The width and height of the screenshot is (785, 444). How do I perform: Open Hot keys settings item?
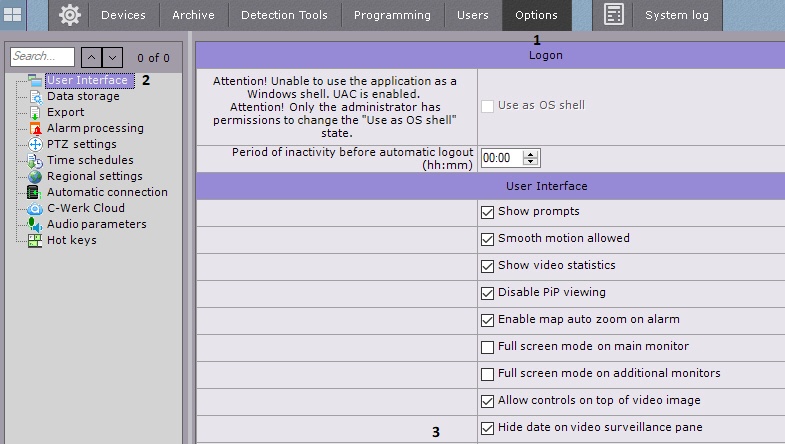click(x=71, y=240)
